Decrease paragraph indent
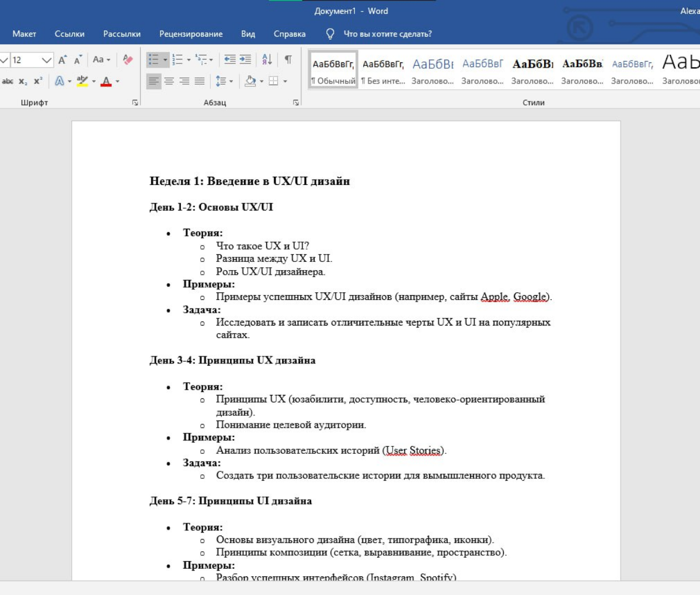 point(230,60)
